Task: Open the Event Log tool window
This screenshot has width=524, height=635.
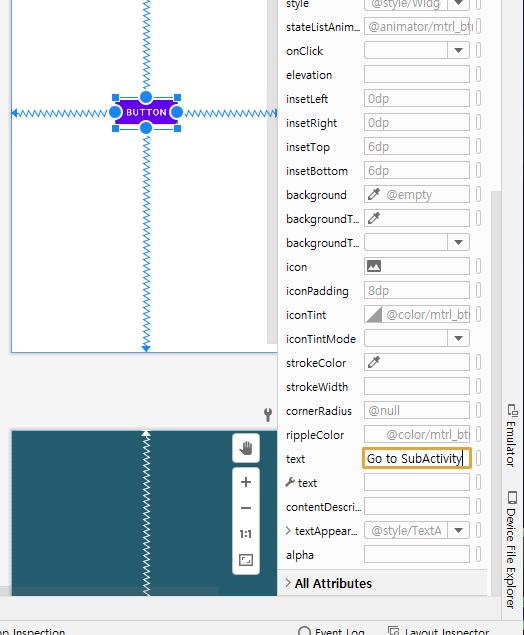Action: click(x=332, y=631)
